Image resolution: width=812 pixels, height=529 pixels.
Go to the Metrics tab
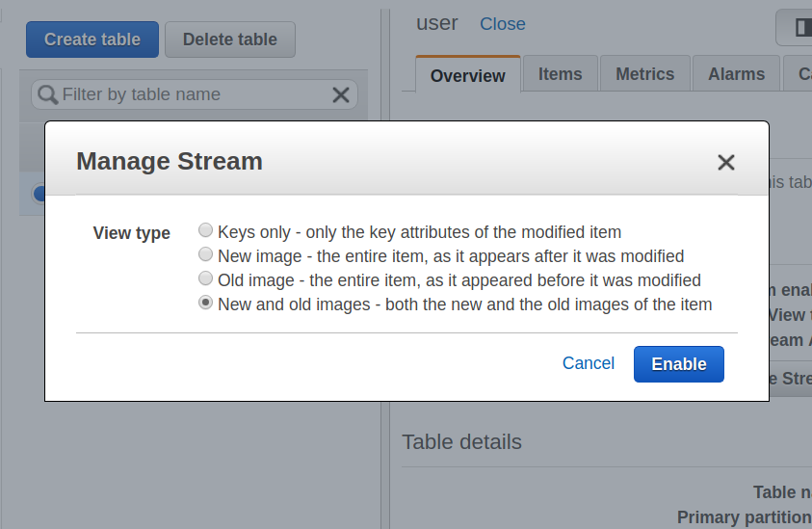[644, 74]
